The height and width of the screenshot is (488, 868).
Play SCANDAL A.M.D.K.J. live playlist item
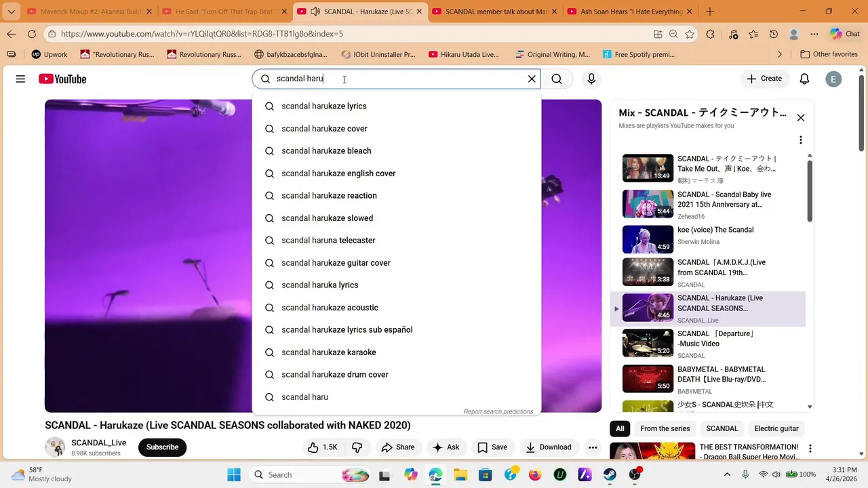tap(707, 272)
